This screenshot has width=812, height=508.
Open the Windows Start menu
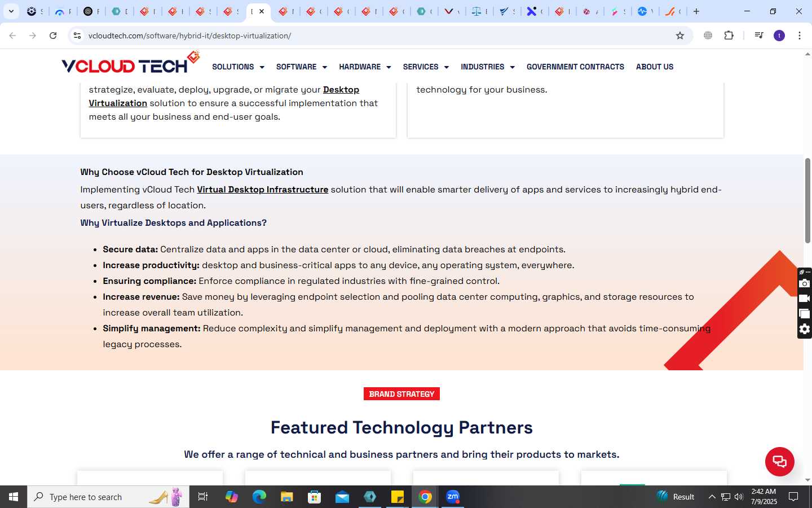(14, 497)
